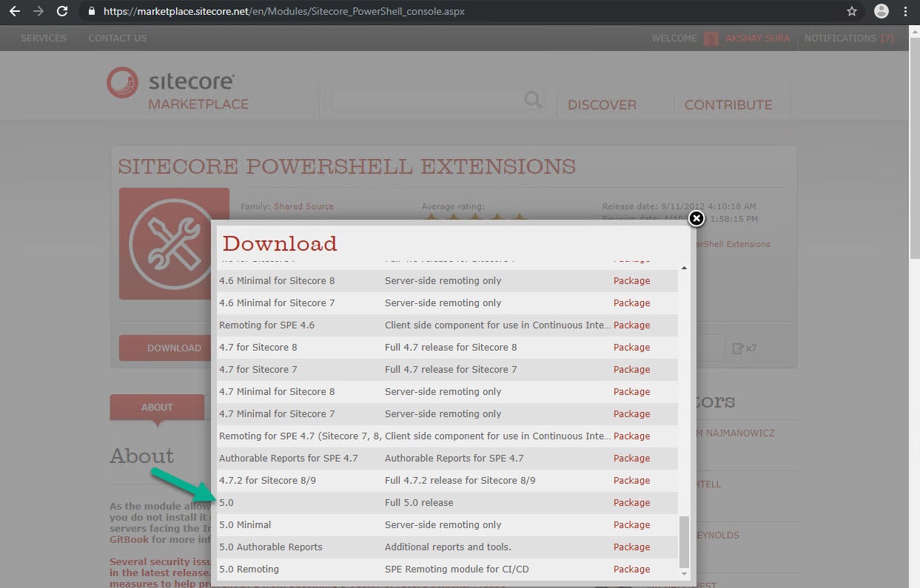Download Package for 5.0 full release
Screen dimensions: 920x588
pos(631,502)
